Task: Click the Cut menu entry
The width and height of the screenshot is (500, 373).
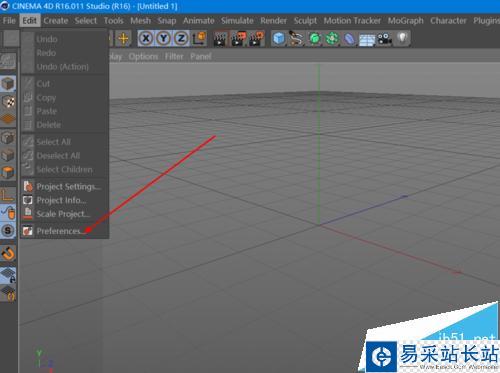Action: 65,84
